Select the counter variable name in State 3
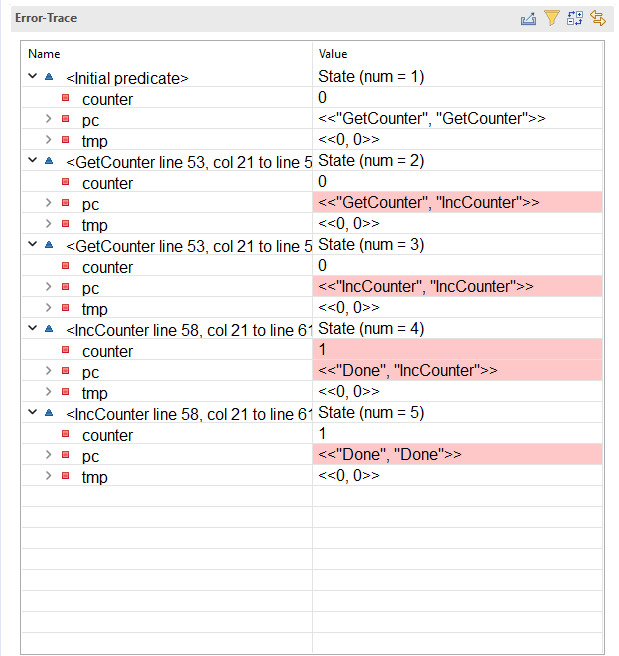 pyautogui.click(x=107, y=267)
